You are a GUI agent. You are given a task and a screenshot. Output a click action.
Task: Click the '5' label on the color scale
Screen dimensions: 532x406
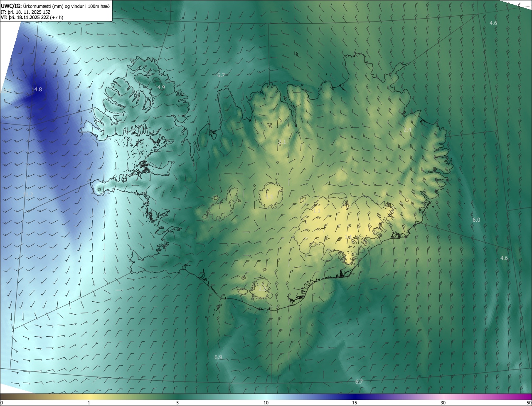point(177,403)
